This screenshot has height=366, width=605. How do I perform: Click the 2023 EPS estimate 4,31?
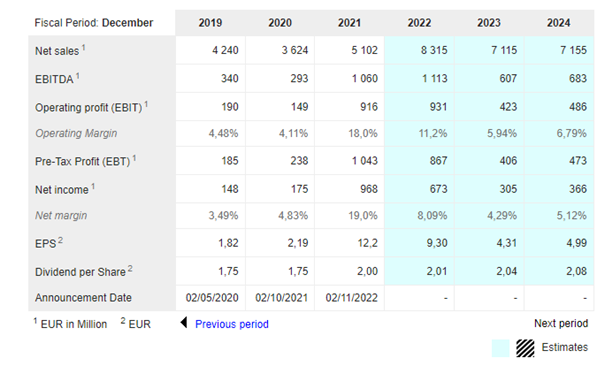click(x=507, y=243)
